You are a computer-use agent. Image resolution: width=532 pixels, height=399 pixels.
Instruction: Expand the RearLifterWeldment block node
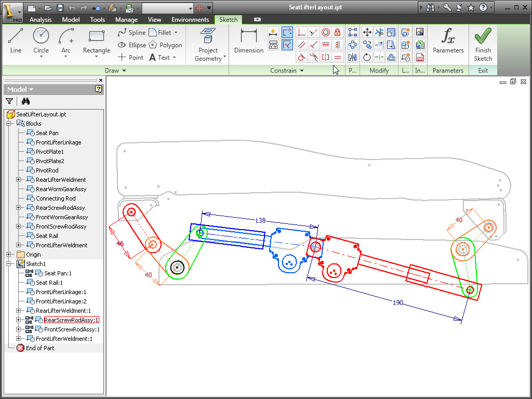pyautogui.click(x=18, y=179)
